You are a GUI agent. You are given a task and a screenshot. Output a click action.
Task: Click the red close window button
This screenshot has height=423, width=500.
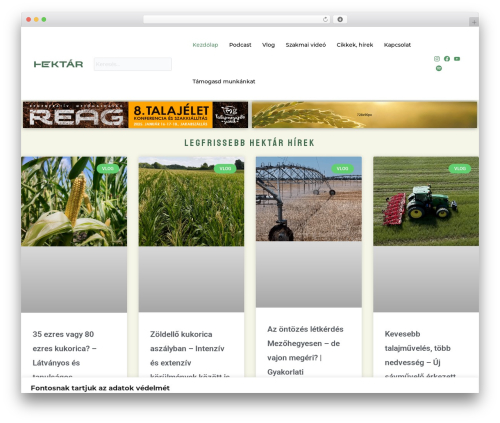coord(29,20)
